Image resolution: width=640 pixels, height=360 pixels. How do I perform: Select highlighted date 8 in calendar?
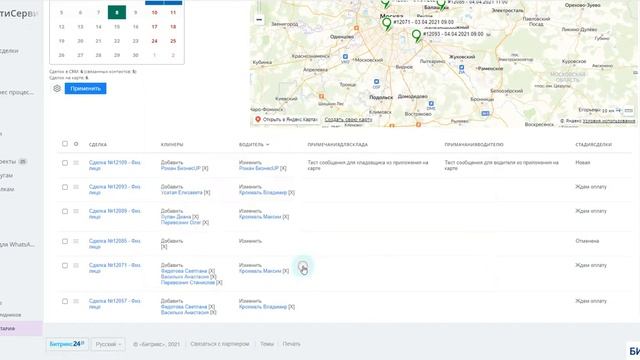click(x=117, y=12)
